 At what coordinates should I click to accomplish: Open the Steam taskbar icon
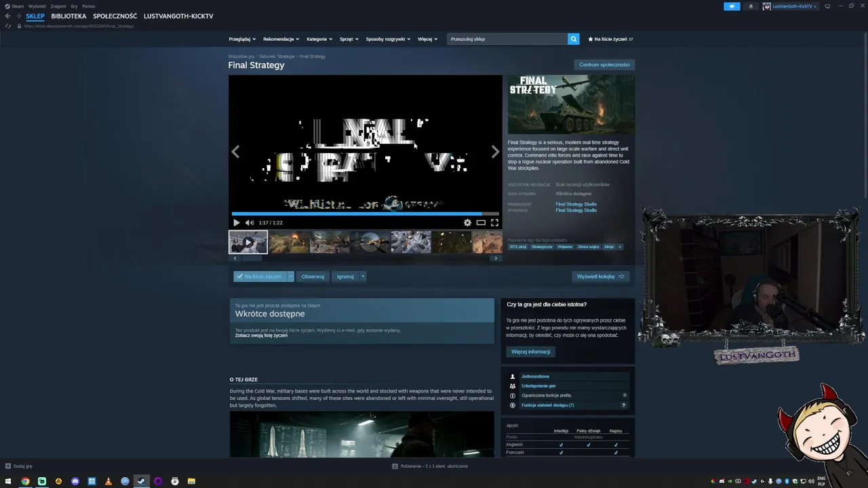[x=141, y=481]
